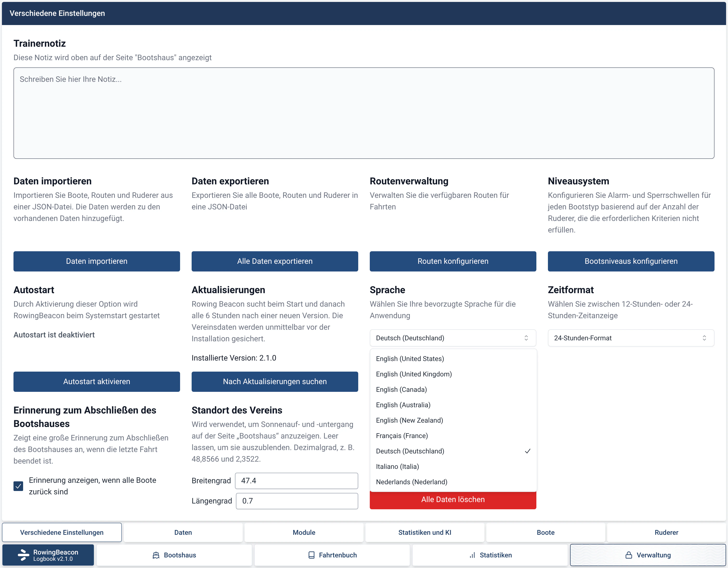728x568 pixels.
Task: Navigate to Statistiken page
Action: pos(490,555)
